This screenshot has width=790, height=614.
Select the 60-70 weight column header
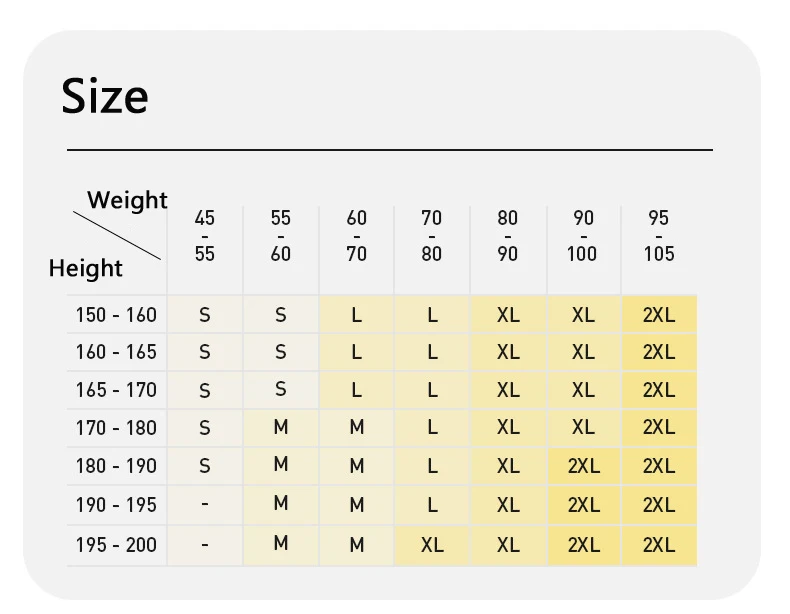tap(357, 236)
